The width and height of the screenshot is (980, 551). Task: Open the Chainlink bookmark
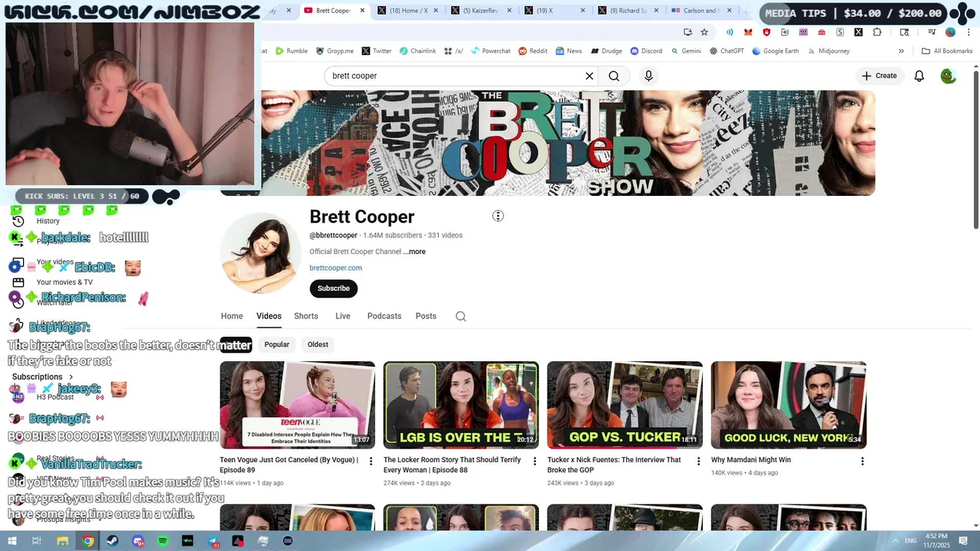[x=417, y=51]
